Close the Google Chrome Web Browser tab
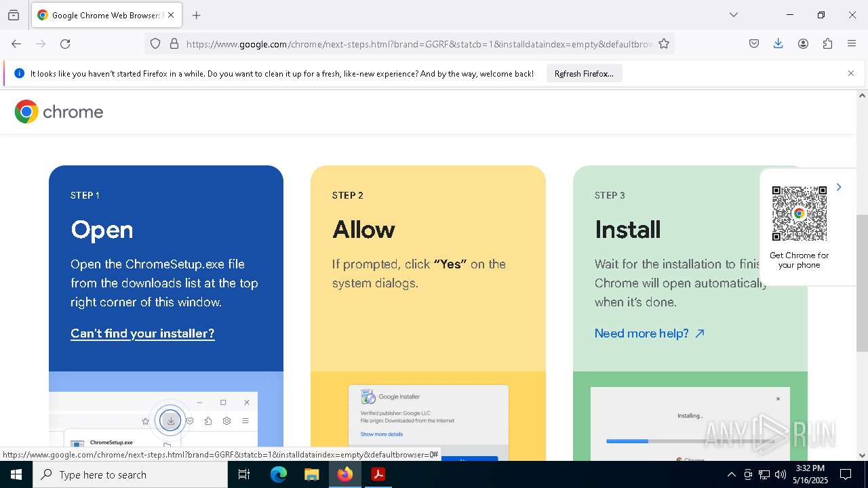This screenshot has width=868, height=488. (x=171, y=15)
